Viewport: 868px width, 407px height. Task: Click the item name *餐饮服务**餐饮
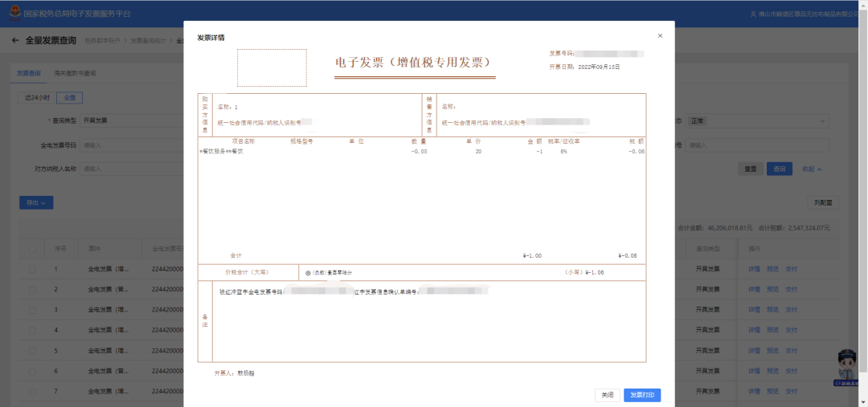[221, 152]
